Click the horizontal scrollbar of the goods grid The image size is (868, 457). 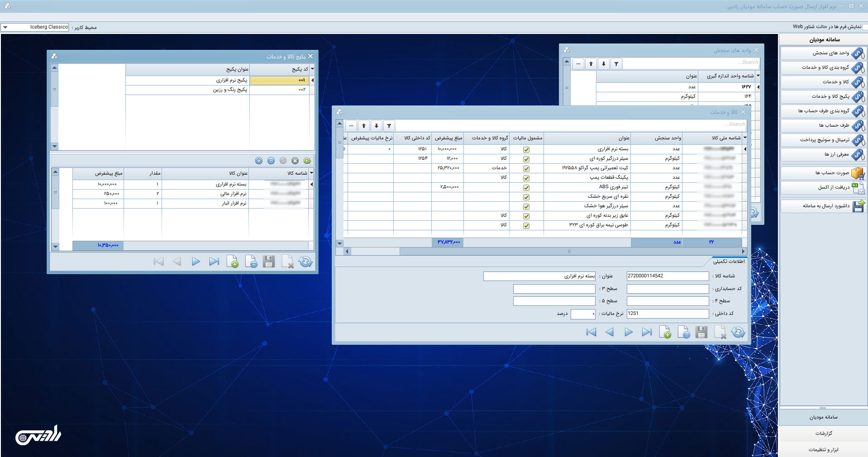[543, 251]
